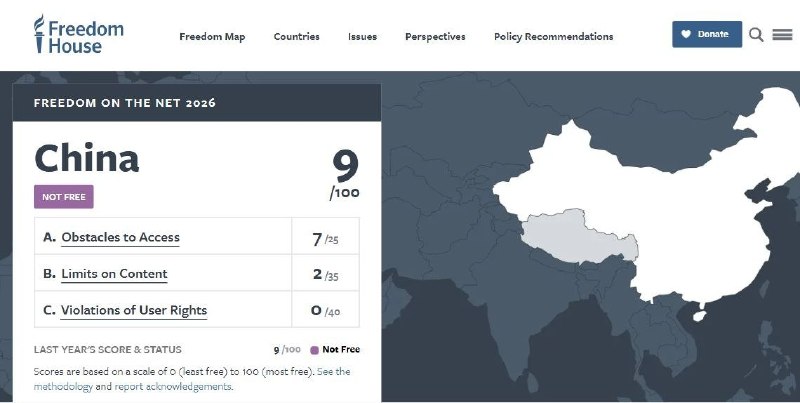
Task: Follow the report acknowledgements link
Action: [x=173, y=386]
